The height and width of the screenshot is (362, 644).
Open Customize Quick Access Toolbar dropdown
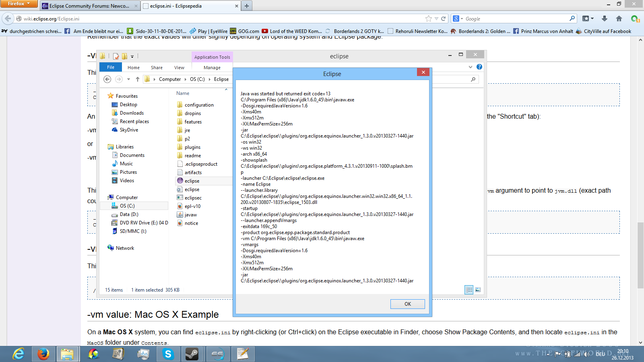pyautogui.click(x=132, y=57)
